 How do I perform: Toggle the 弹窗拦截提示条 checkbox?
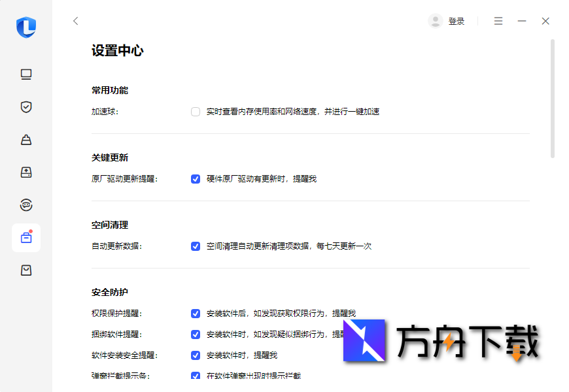point(196,376)
